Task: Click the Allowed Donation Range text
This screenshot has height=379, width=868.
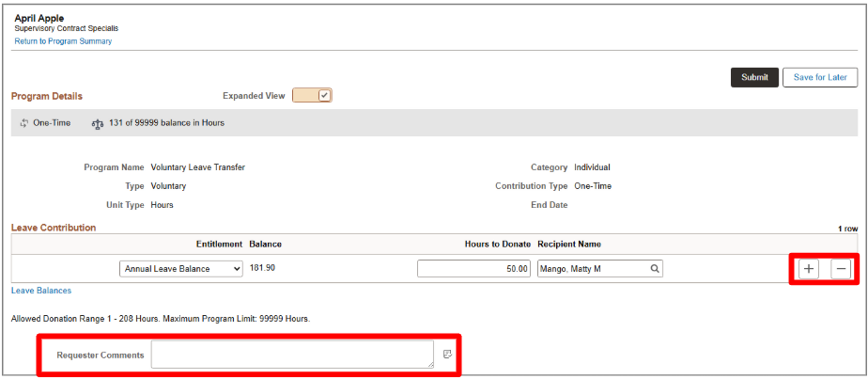Action: point(161,319)
